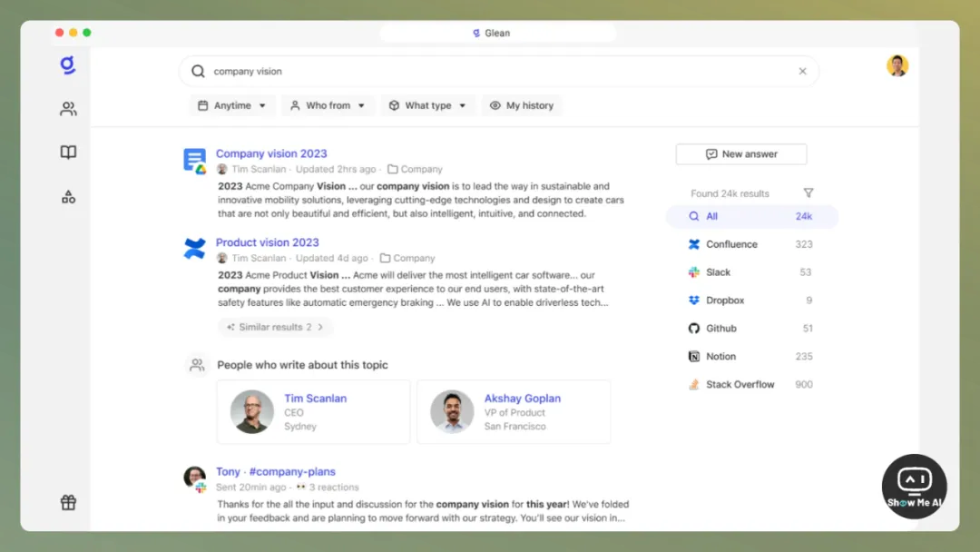Expand the What type filter dropdown

[427, 105]
